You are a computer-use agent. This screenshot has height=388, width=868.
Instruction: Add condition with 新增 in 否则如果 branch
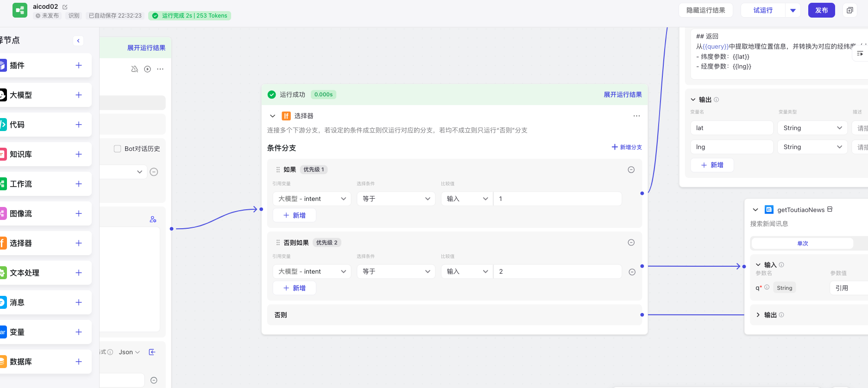coord(295,288)
